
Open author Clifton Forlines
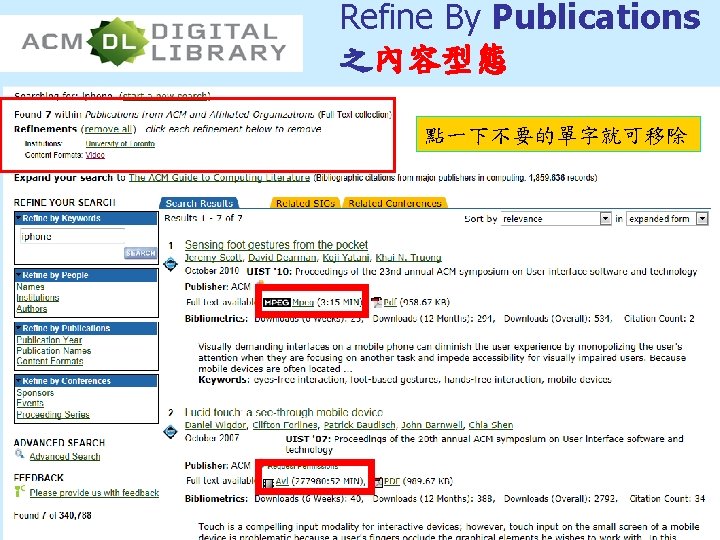[x=285, y=425]
